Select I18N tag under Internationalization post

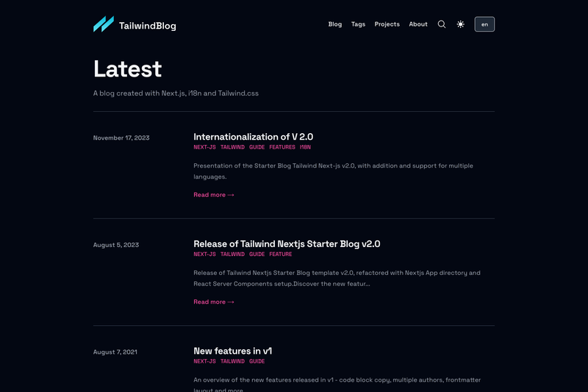point(305,147)
